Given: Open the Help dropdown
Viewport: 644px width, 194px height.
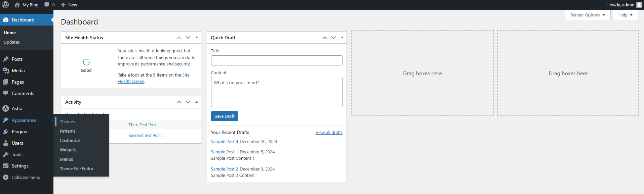Looking at the screenshot, I should point(625,15).
